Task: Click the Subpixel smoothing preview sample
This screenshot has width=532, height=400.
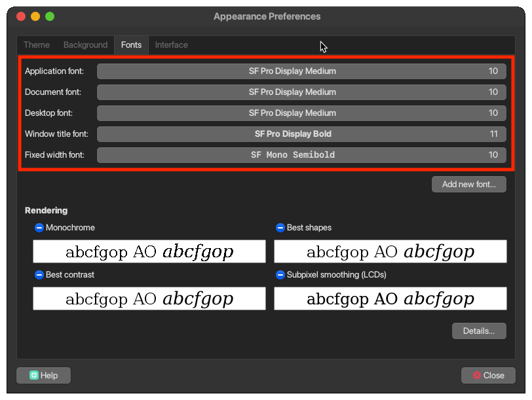Action: [390, 299]
